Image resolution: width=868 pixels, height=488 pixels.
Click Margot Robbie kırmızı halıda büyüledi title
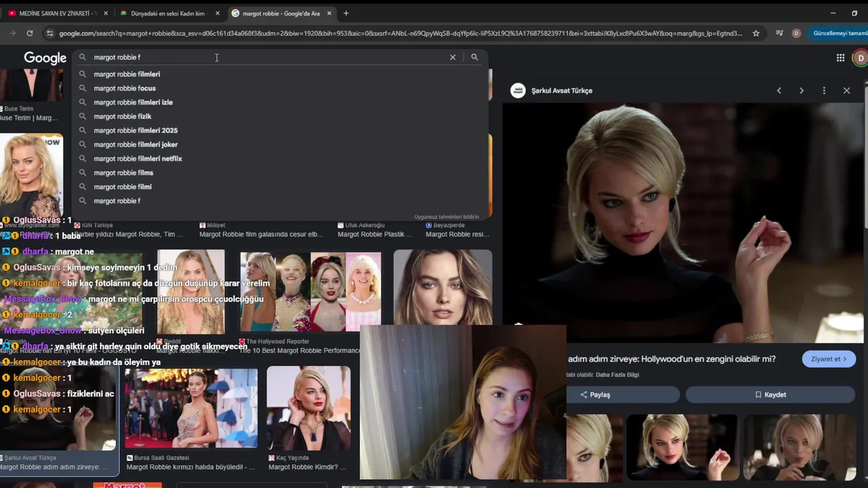191,467
